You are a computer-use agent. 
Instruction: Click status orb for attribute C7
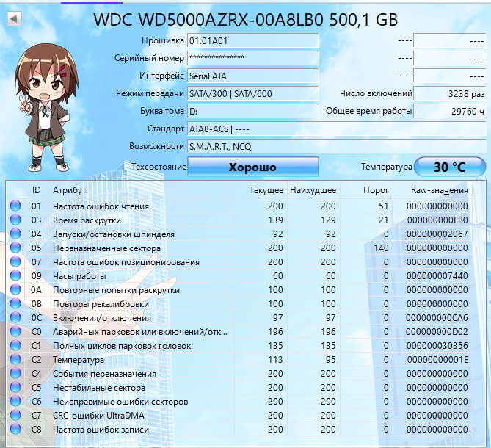click(x=15, y=415)
